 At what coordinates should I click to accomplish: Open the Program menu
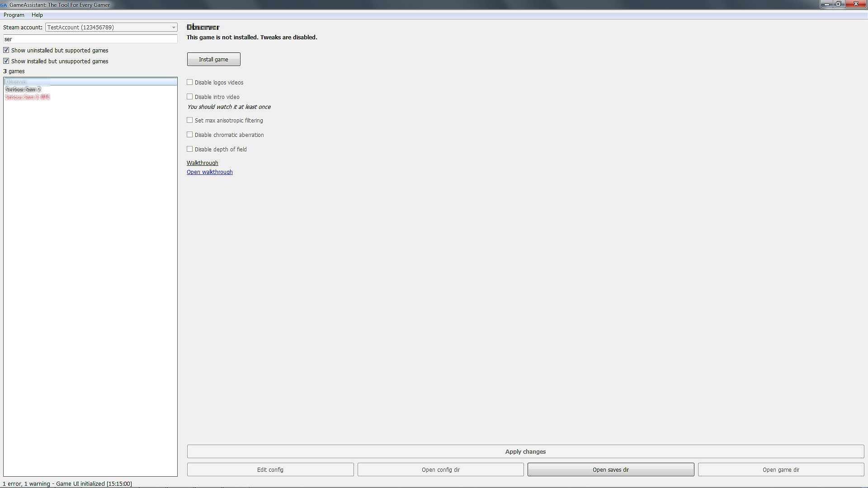pos(14,15)
